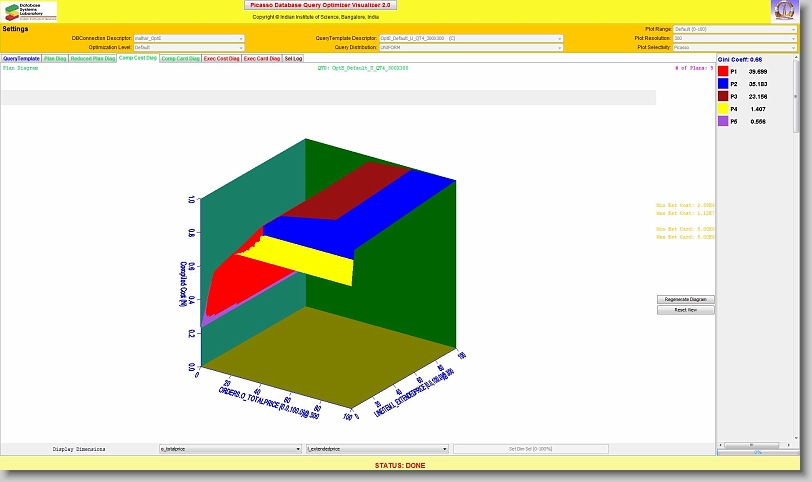The width and height of the screenshot is (812, 482).
Task: Switch to the QueryTemplate tab
Action: (21, 59)
